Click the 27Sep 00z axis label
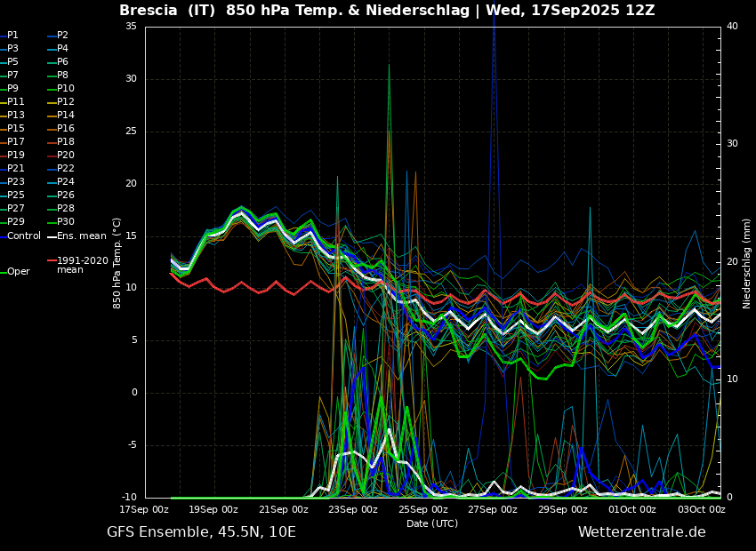Viewport: 756px width, 551px height. (x=493, y=510)
